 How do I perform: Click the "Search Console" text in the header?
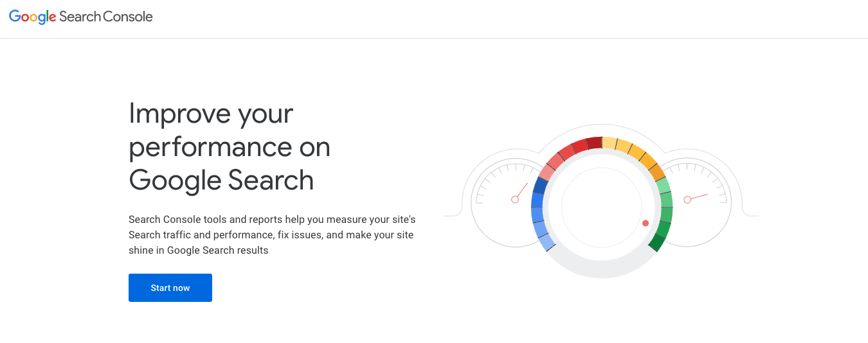(106, 17)
